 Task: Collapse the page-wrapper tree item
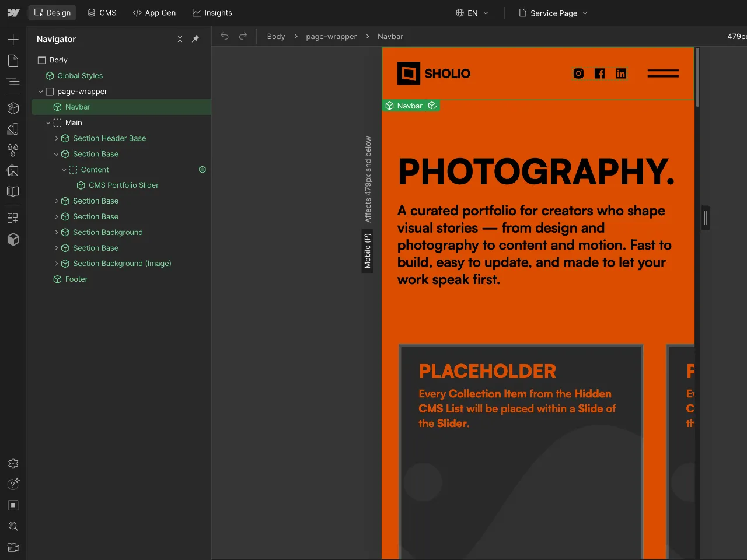[40, 92]
